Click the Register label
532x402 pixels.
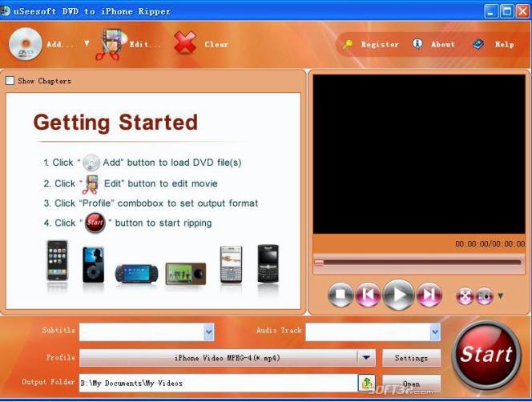pyautogui.click(x=380, y=44)
